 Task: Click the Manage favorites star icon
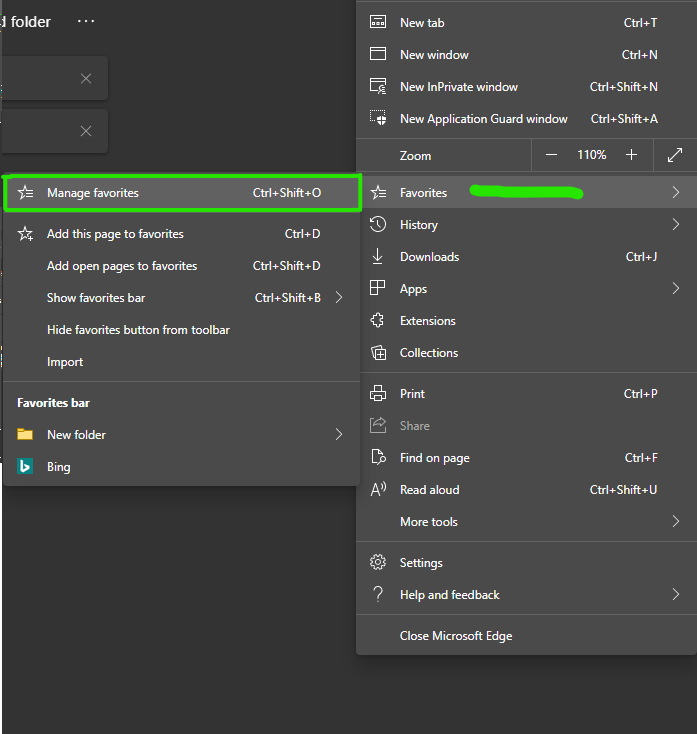tap(25, 192)
